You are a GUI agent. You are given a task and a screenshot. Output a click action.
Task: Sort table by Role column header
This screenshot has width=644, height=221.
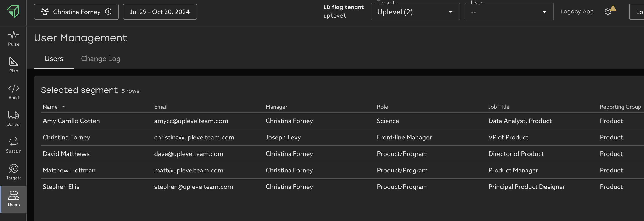click(x=382, y=107)
